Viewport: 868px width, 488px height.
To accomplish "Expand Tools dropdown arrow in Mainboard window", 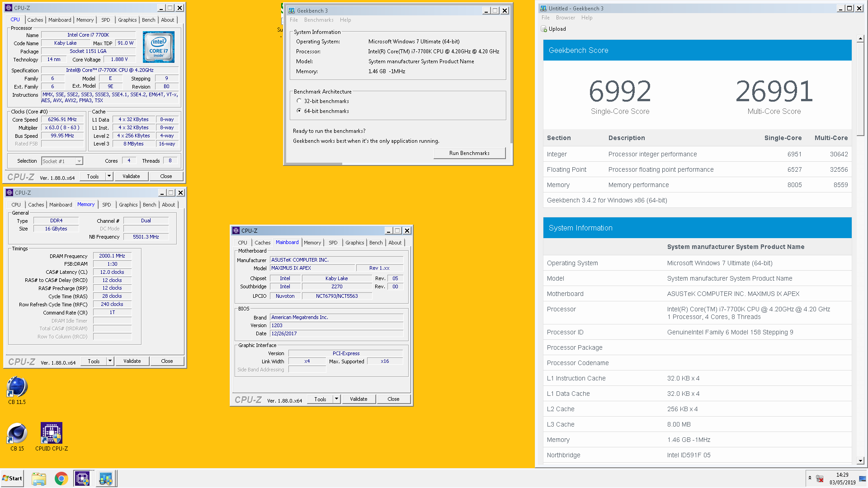I will click(336, 399).
